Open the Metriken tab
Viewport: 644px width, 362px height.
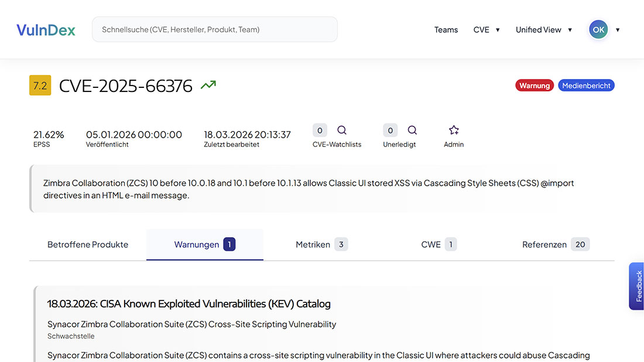click(x=321, y=244)
